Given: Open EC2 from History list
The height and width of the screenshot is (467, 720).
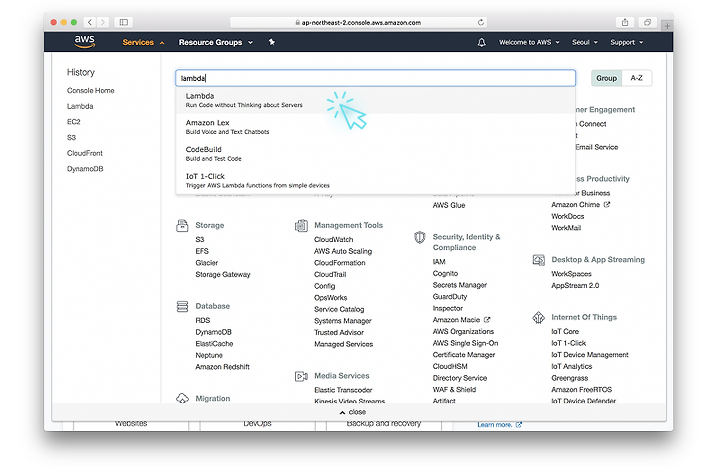Looking at the screenshot, I should (x=73, y=122).
